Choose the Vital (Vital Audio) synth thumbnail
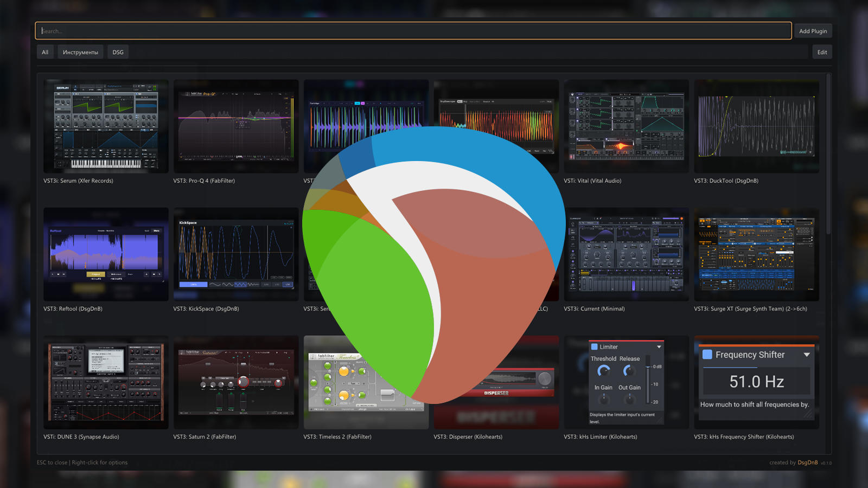 pyautogui.click(x=627, y=126)
